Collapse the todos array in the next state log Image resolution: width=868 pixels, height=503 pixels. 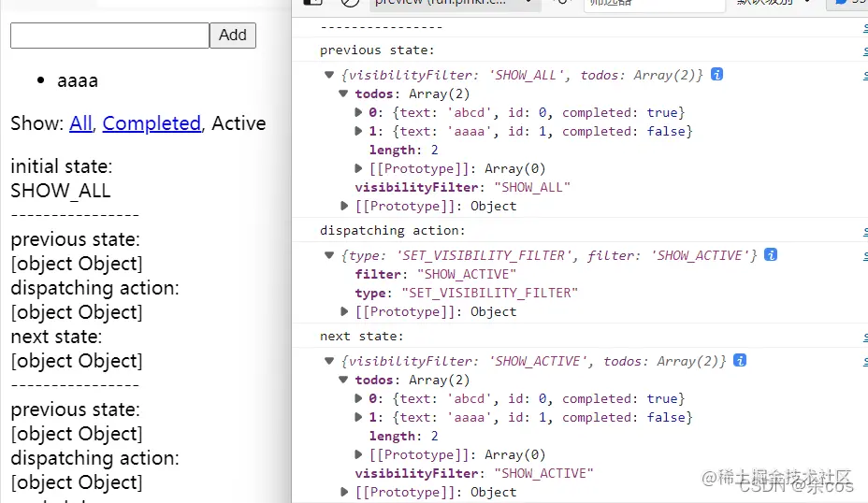point(343,380)
